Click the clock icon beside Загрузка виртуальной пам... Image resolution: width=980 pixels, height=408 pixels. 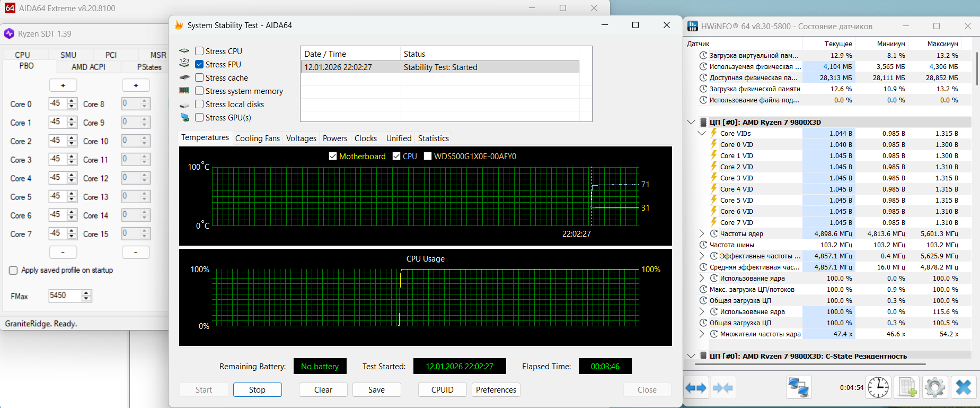click(703, 55)
